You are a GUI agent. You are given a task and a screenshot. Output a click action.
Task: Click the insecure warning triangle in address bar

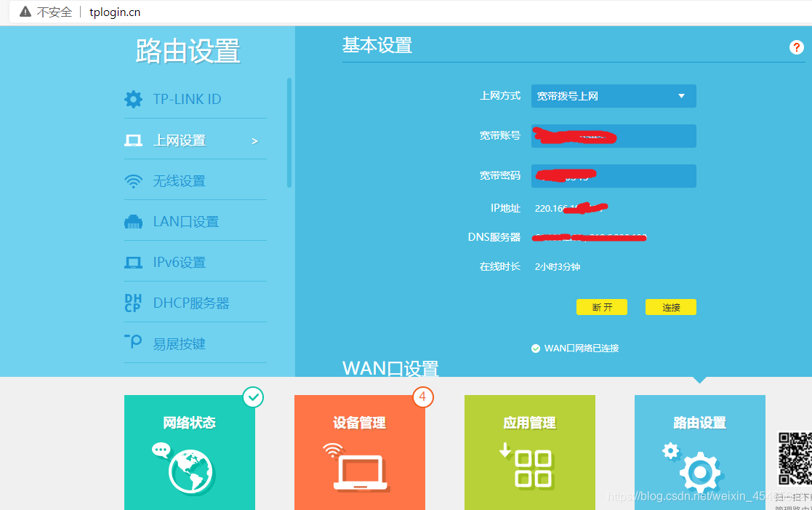click(25, 12)
